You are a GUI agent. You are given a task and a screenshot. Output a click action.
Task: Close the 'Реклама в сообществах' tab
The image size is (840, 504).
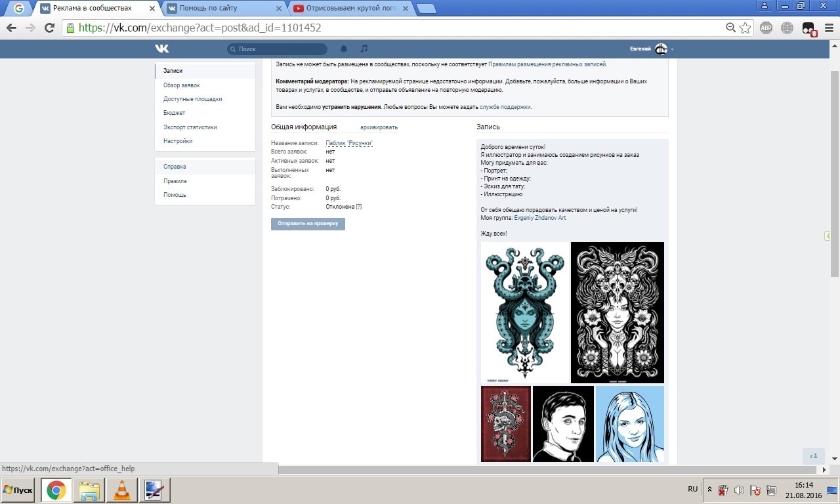(x=153, y=9)
